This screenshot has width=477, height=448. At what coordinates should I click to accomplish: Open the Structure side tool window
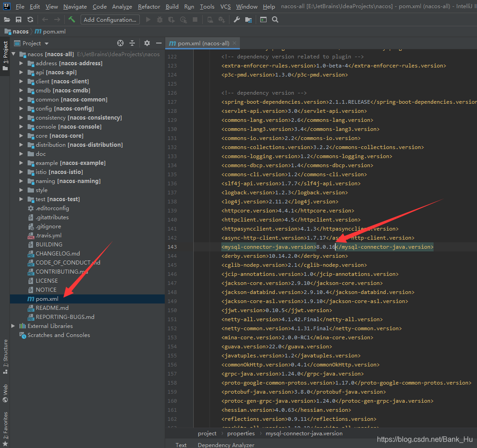pyautogui.click(x=5, y=356)
